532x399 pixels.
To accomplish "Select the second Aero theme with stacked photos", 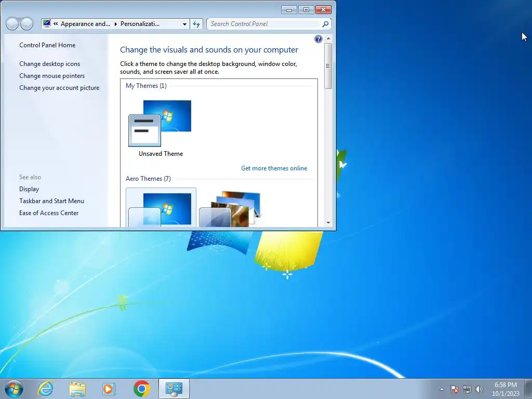I will click(x=230, y=209).
